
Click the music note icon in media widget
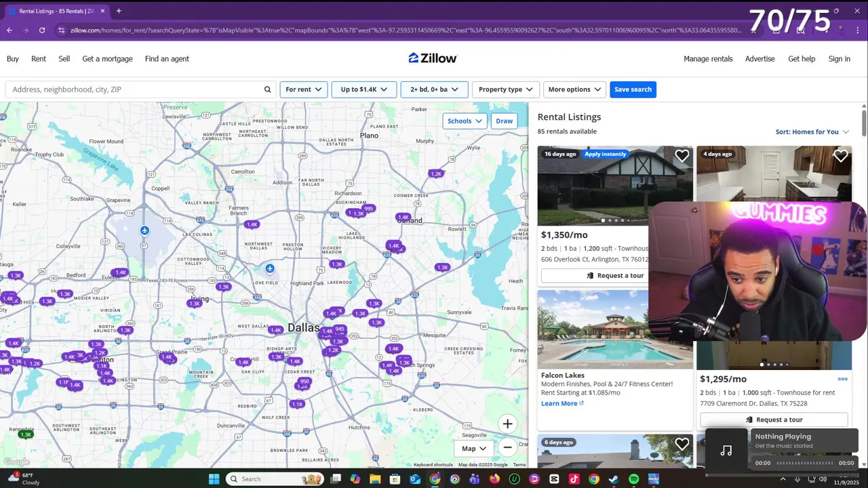(x=726, y=450)
